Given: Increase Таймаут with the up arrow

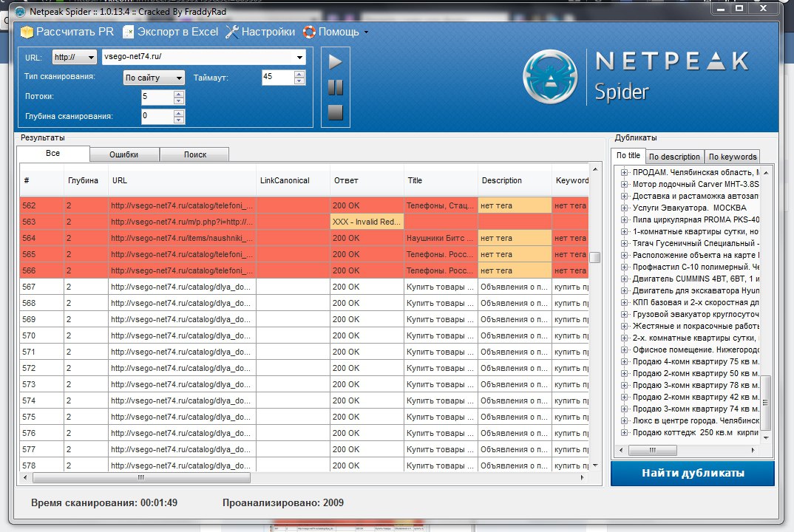Looking at the screenshot, I should pos(299,74).
